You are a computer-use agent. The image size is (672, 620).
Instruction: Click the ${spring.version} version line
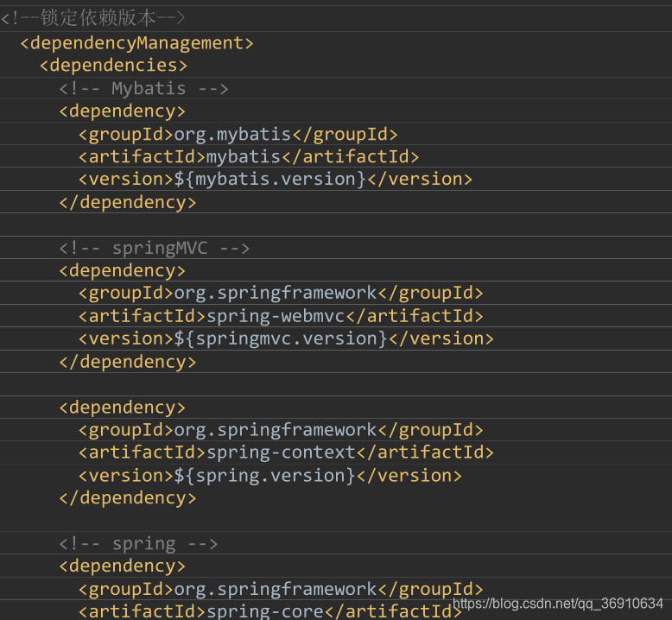(x=270, y=476)
